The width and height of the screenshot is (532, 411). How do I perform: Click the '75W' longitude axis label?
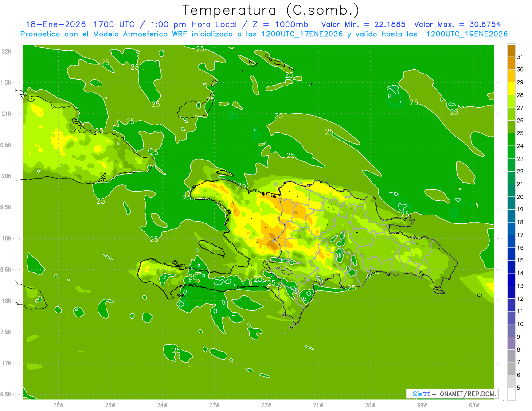click(110, 405)
